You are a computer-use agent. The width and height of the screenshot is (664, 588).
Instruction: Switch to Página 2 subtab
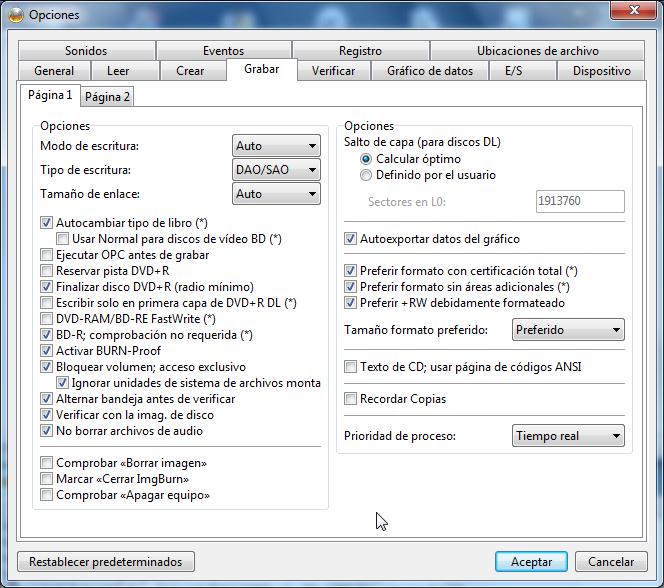107,97
